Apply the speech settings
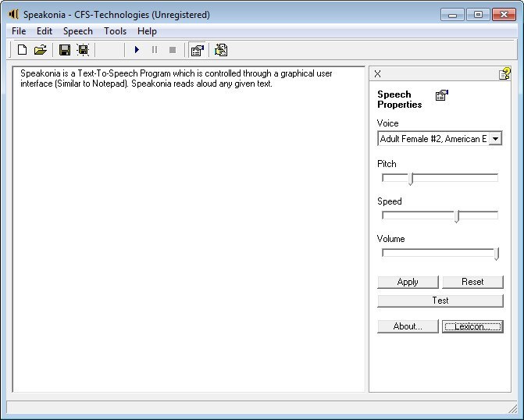Image resolution: width=524 pixels, height=420 pixels. point(408,282)
